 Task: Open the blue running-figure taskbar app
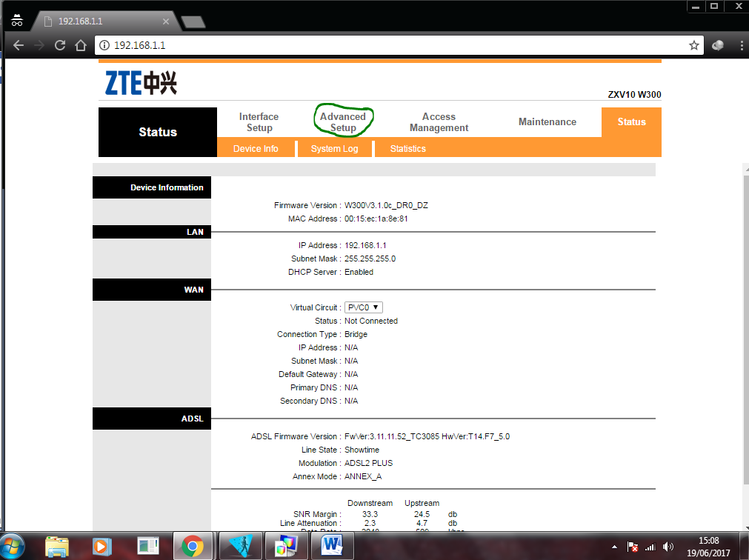[x=241, y=546]
